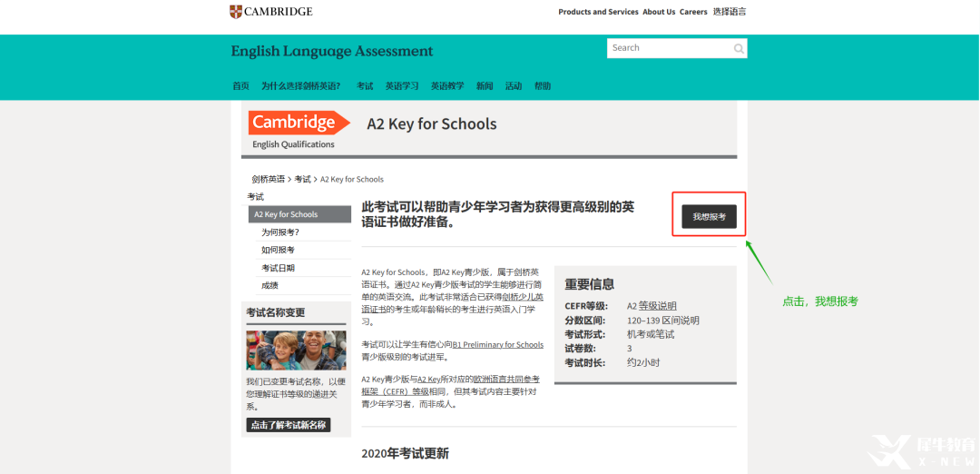Viewport: 980px width, 474px height.
Task: Open the 英语学习 navigation menu
Action: click(402, 86)
